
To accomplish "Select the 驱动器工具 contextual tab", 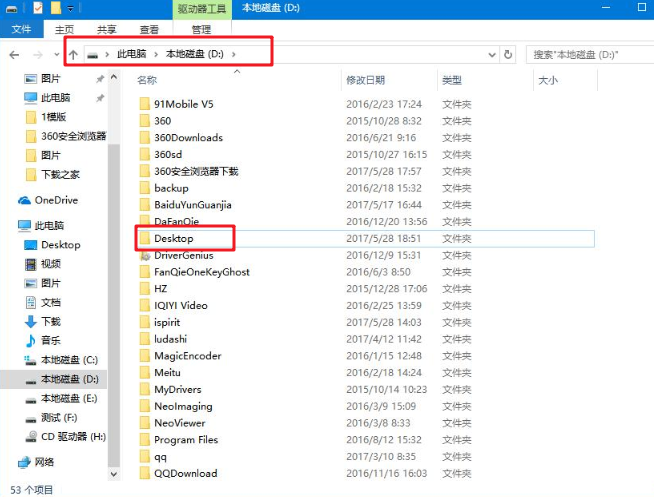I will coord(202,9).
